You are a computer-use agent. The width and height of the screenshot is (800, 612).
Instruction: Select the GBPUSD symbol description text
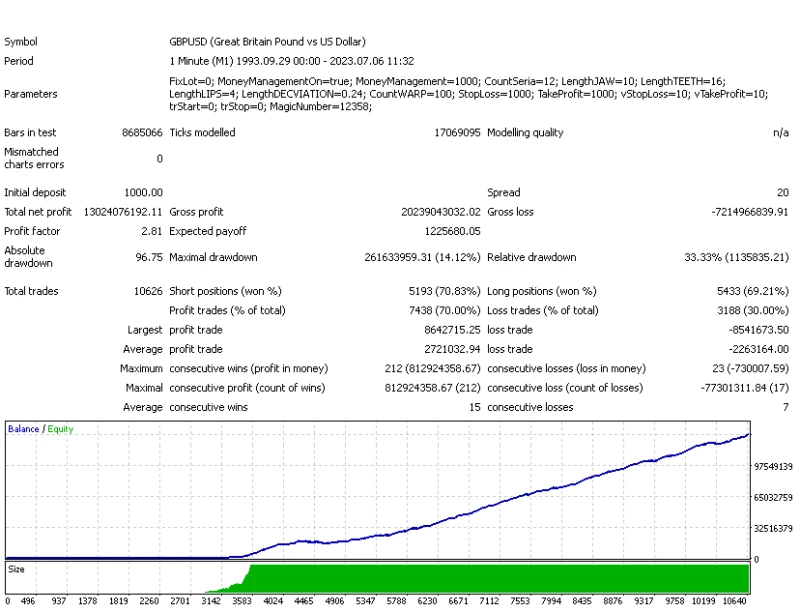click(267, 42)
